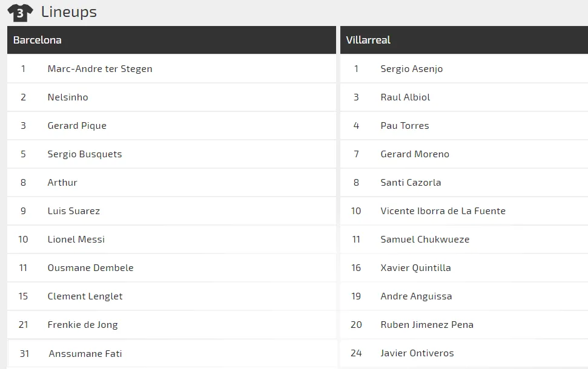Click the jersey icon beside Lineups
Image resolution: width=588 pixels, height=369 pixels.
(x=20, y=12)
